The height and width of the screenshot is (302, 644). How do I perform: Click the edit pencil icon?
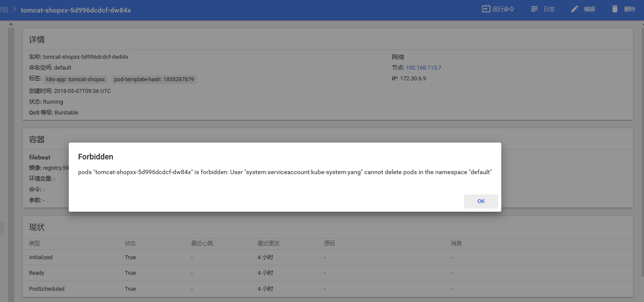pos(575,9)
